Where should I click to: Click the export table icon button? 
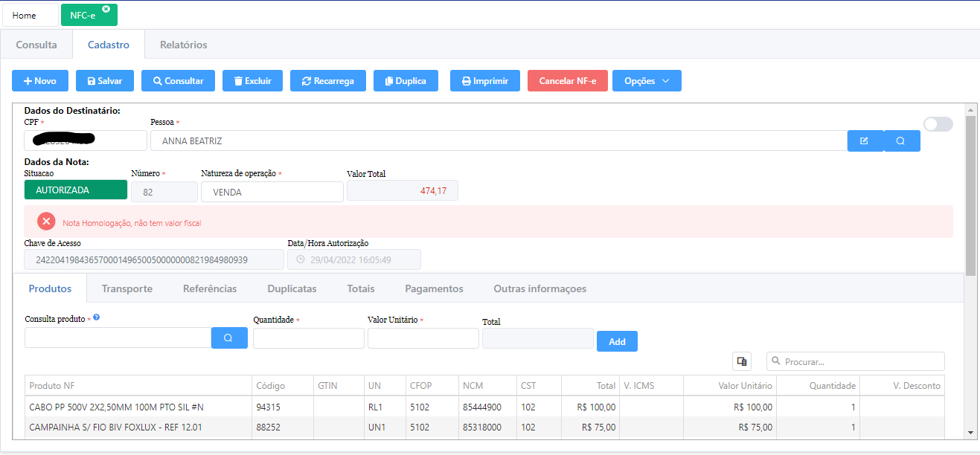tap(742, 361)
